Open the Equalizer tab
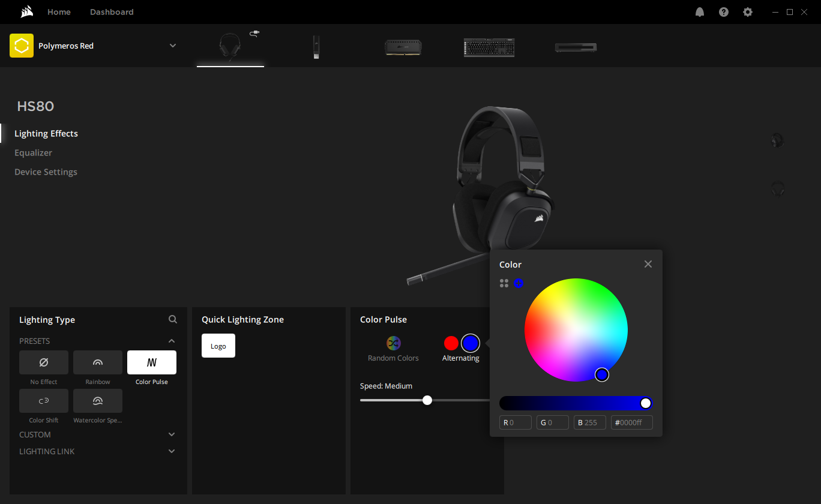 coord(34,153)
